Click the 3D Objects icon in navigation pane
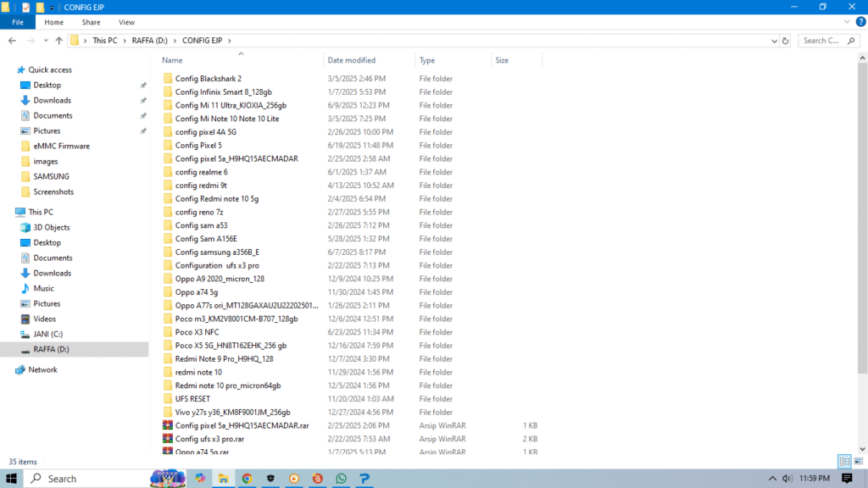Viewport: 868px width, 488px height. coord(25,227)
